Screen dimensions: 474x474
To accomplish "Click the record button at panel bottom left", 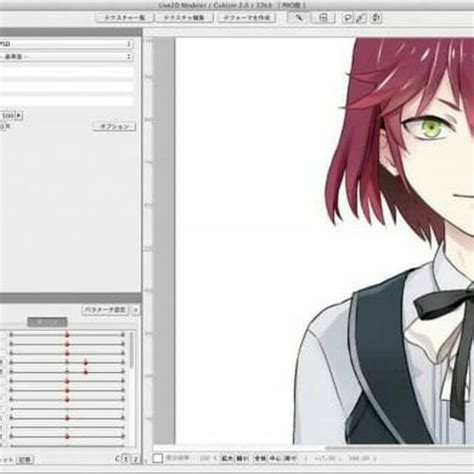I will pos(25,460).
